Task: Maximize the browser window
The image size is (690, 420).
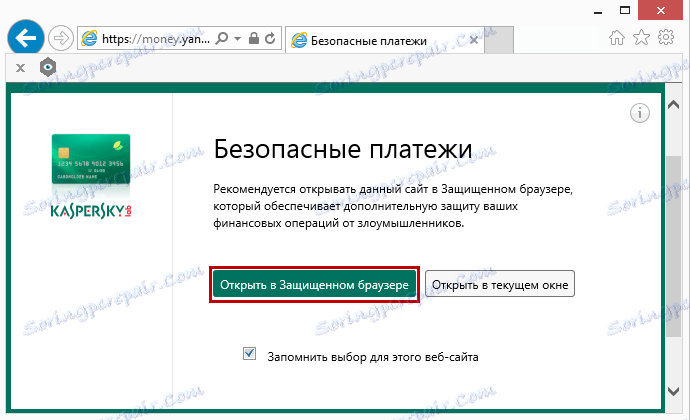Action: coord(625,10)
